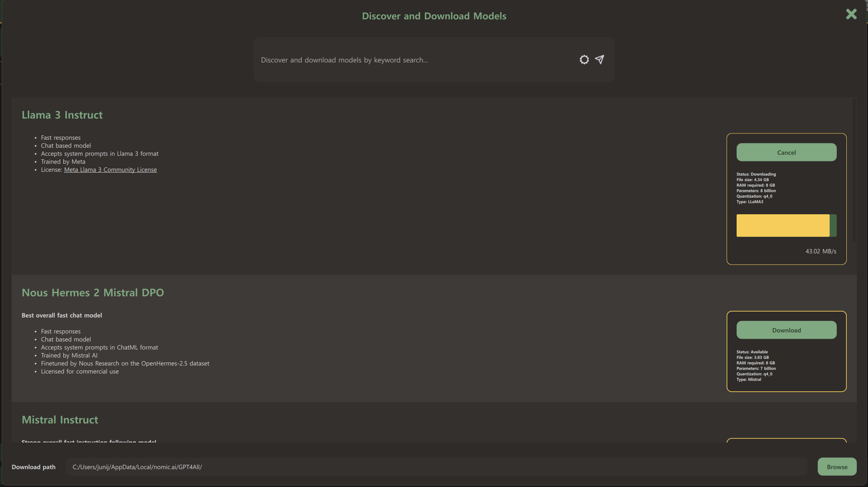Click the Download path label
The image size is (868, 487).
pos(34,467)
